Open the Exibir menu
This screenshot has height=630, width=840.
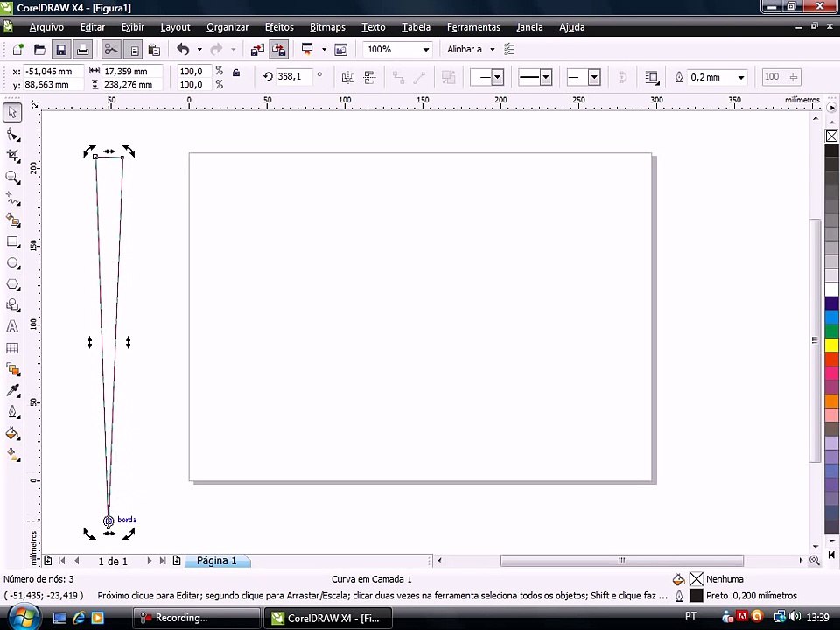point(133,27)
